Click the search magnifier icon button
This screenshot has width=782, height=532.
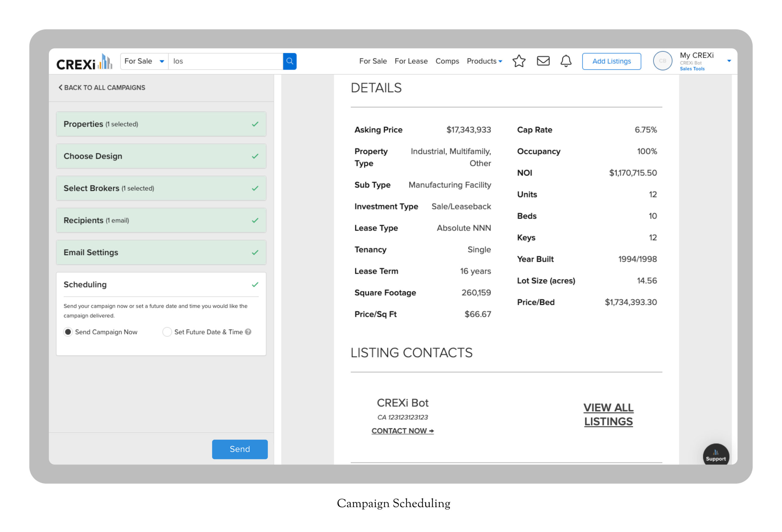(289, 61)
